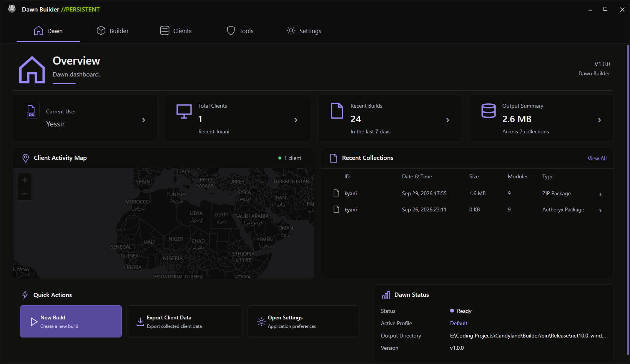630x364 pixels.
Task: Click the monitor icon in Total Clients card
Action: tap(184, 111)
